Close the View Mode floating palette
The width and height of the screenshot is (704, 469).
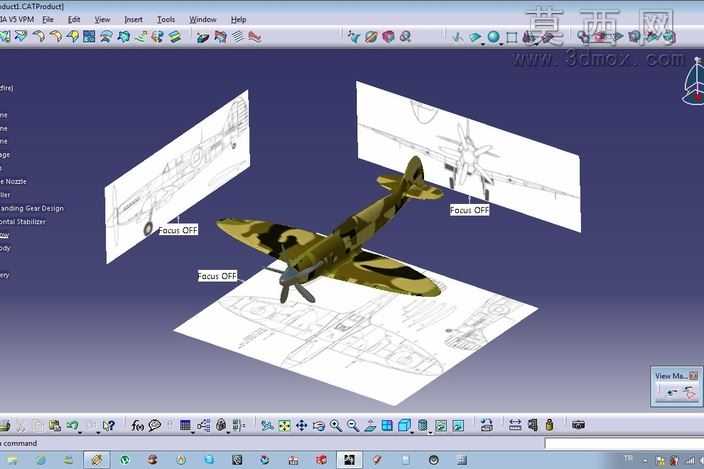(x=694, y=375)
